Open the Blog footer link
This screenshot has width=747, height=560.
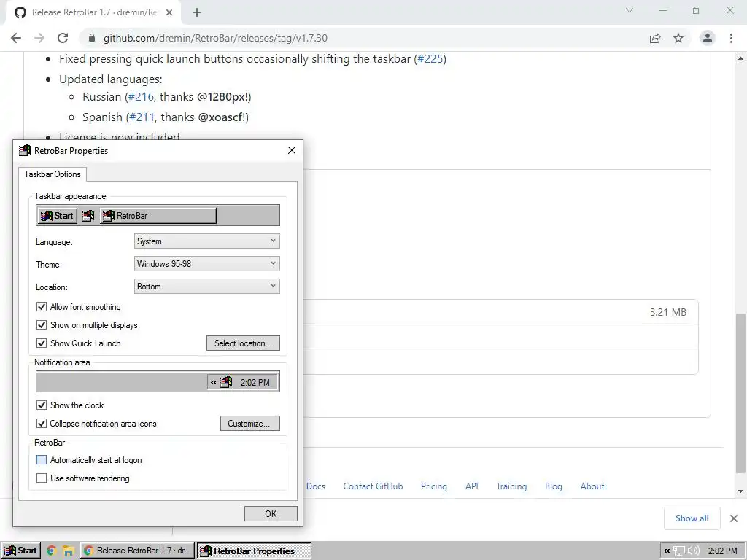(x=554, y=486)
